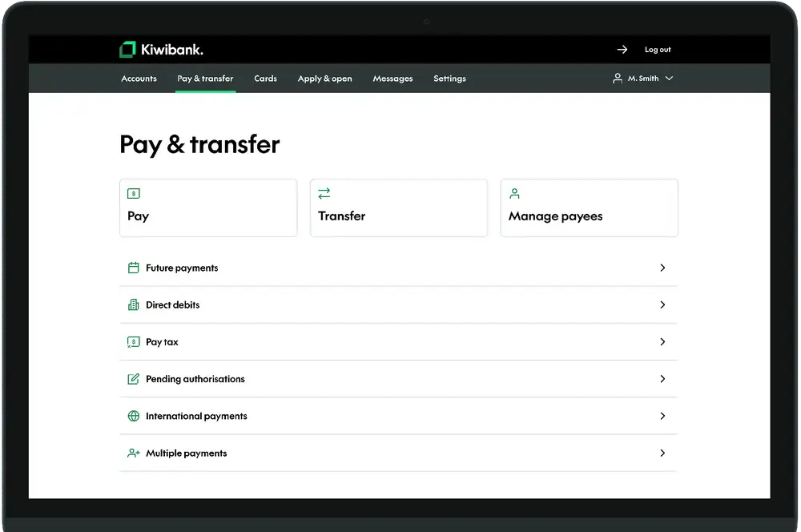Viewport: 801px width, 532px height.
Task: Open Pending authorisations via its chevron
Action: pos(662,379)
